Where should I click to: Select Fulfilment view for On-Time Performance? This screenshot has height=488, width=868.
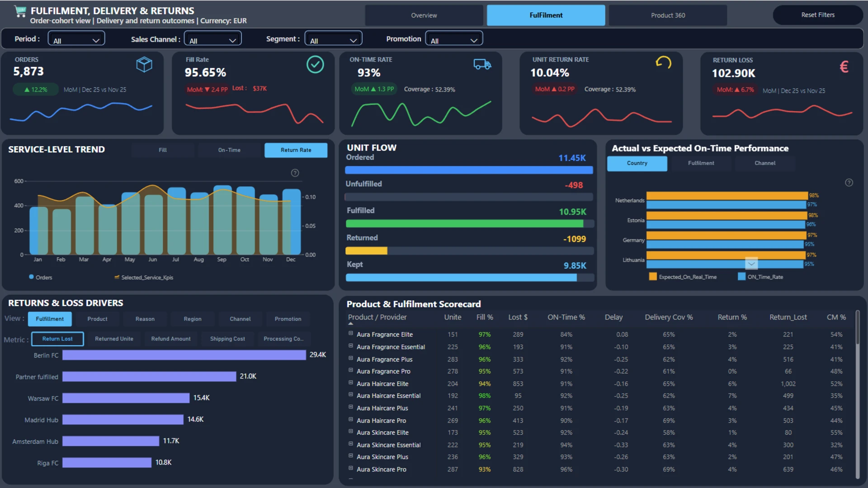[x=701, y=163]
